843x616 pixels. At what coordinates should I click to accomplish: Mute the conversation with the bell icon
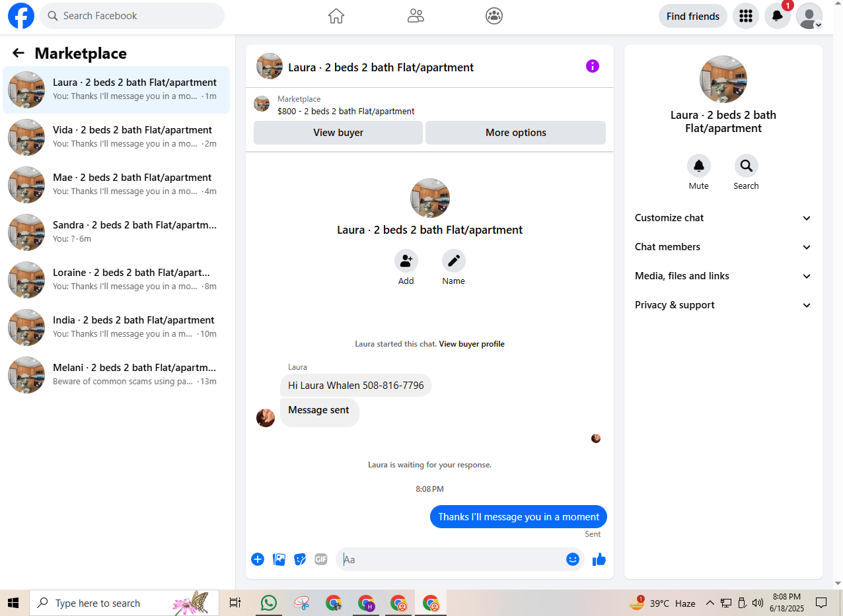(699, 166)
